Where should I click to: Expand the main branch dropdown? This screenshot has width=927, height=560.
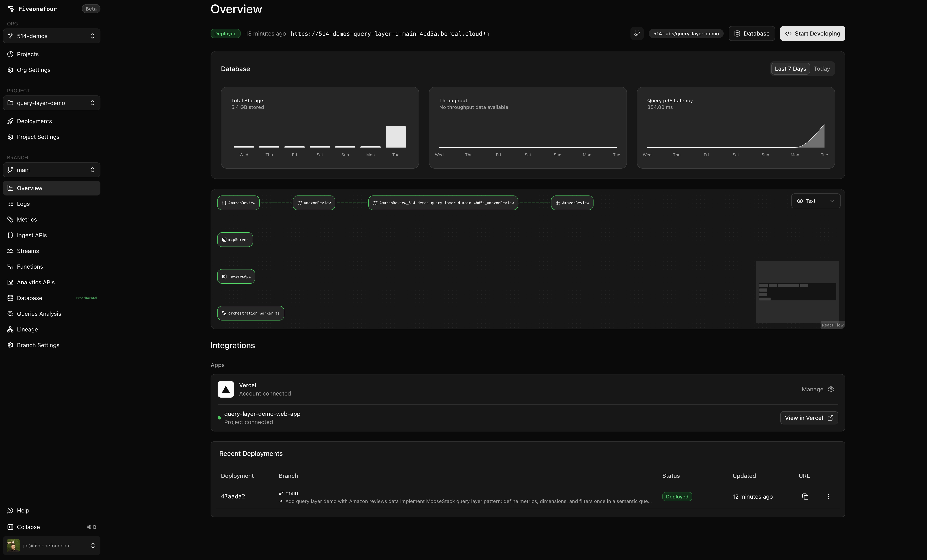click(x=51, y=170)
